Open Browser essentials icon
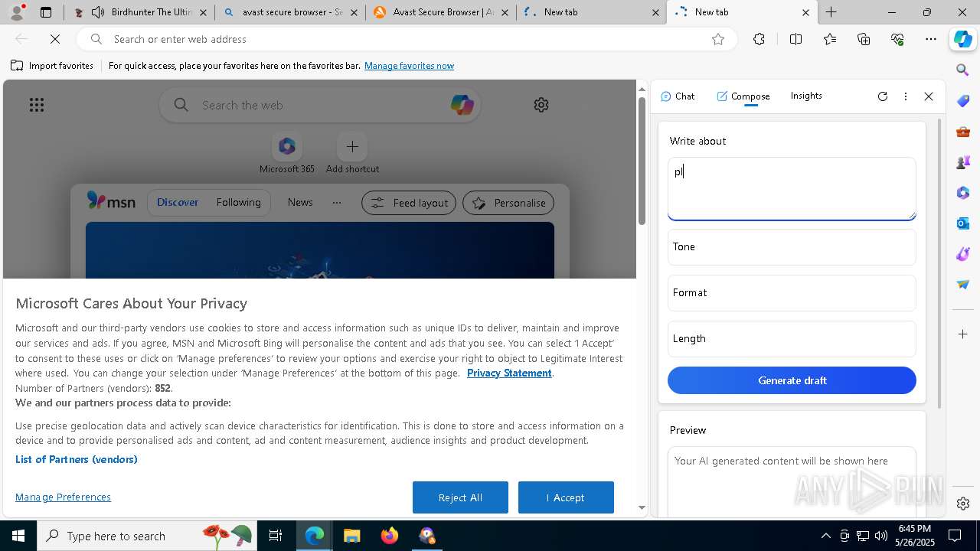 pyautogui.click(x=897, y=39)
